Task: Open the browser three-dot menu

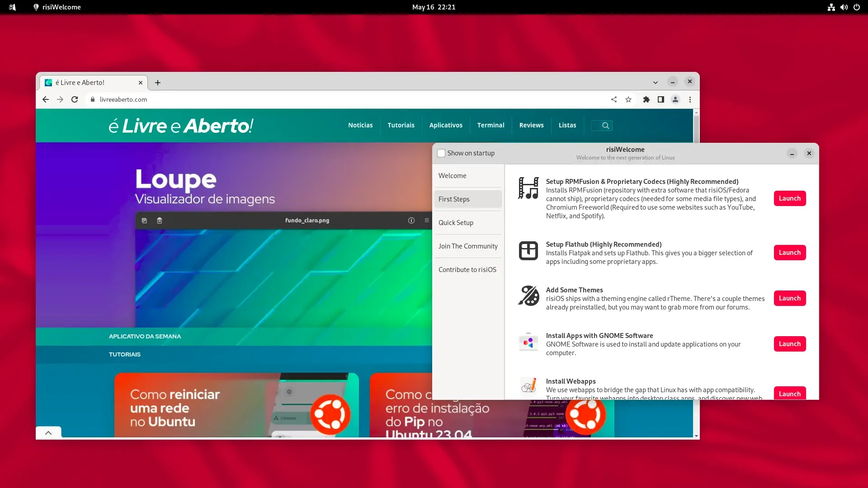Action: tap(690, 99)
